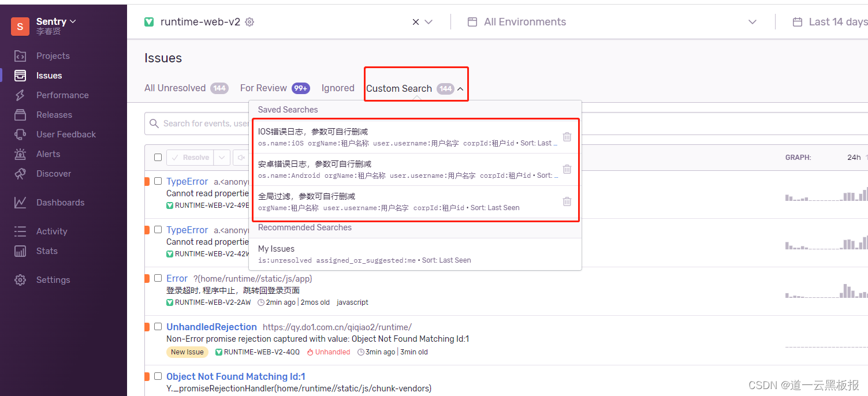Open Settings gear icon in sidebar

(x=20, y=280)
